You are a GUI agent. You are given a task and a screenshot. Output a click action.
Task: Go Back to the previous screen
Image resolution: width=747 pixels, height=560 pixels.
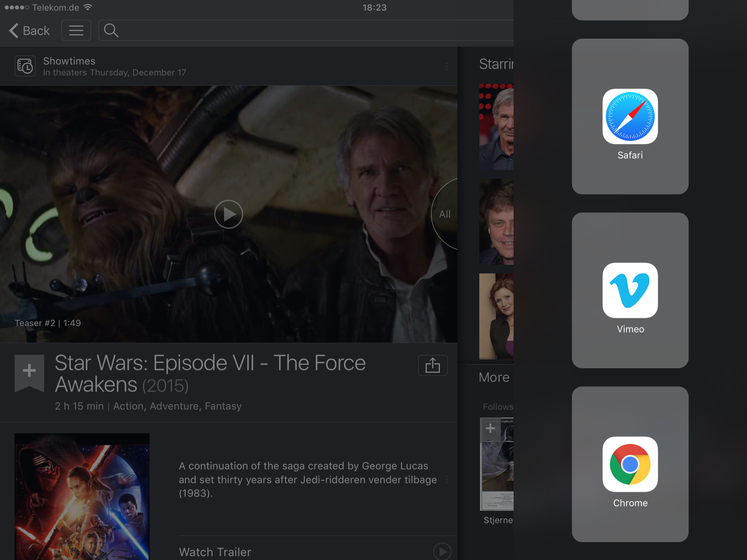tap(30, 31)
